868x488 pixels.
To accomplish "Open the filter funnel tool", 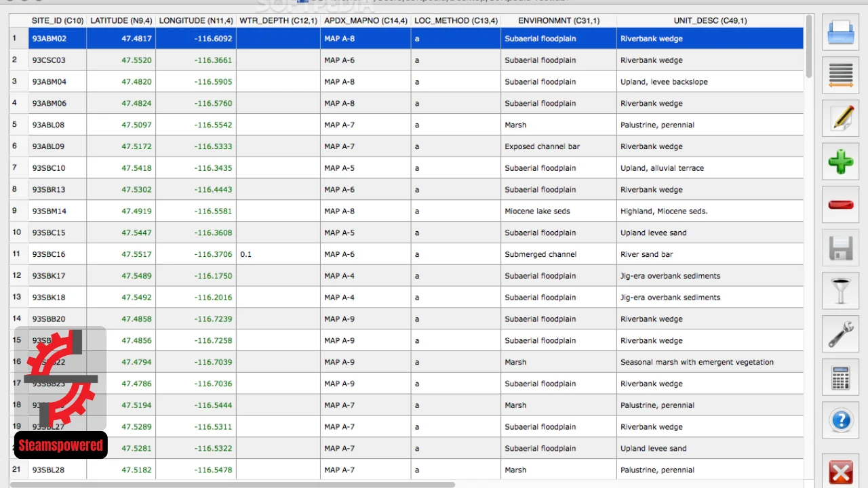I will tap(840, 291).
